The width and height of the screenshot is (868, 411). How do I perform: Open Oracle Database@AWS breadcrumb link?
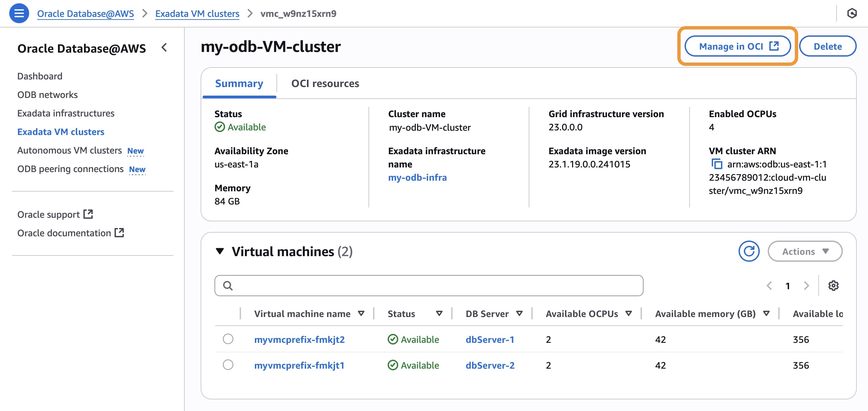[x=86, y=14]
